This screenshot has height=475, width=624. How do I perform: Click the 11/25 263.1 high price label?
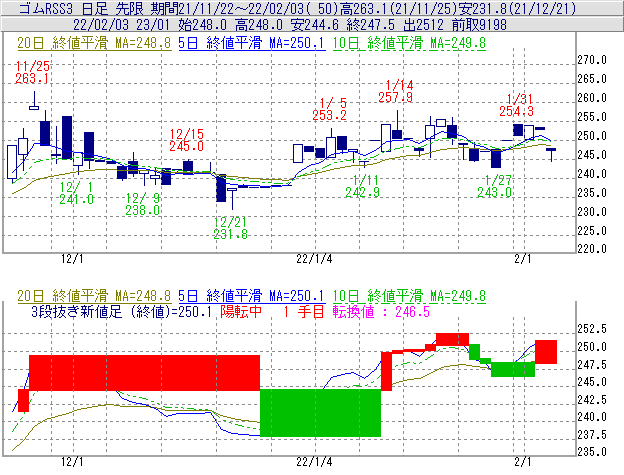pos(32,72)
